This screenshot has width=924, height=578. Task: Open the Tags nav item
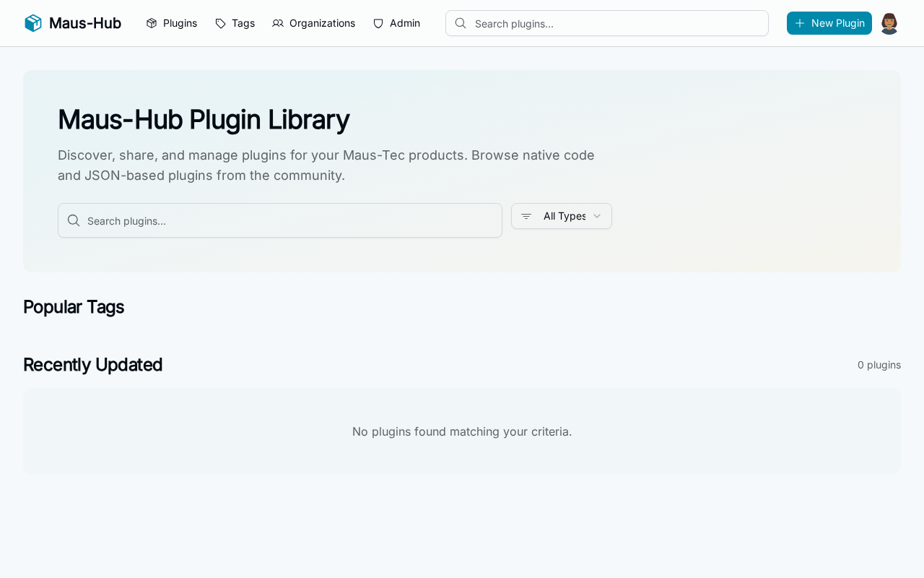[x=243, y=23]
